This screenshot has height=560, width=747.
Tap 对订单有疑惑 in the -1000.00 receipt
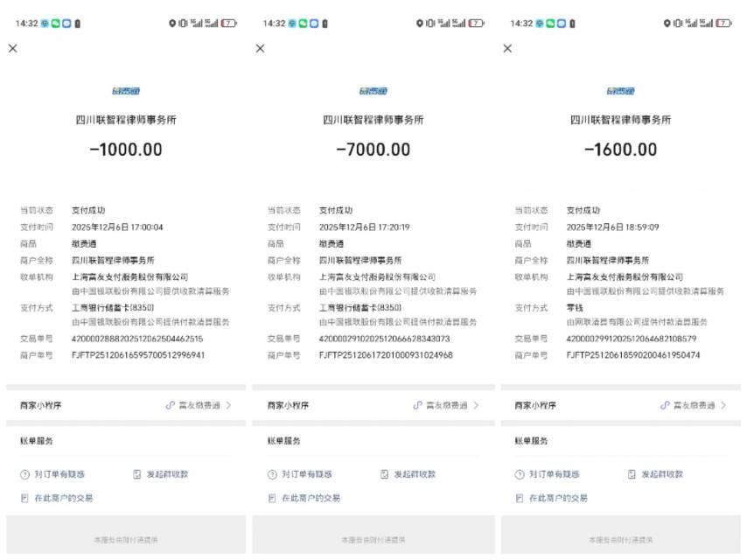(x=53, y=474)
